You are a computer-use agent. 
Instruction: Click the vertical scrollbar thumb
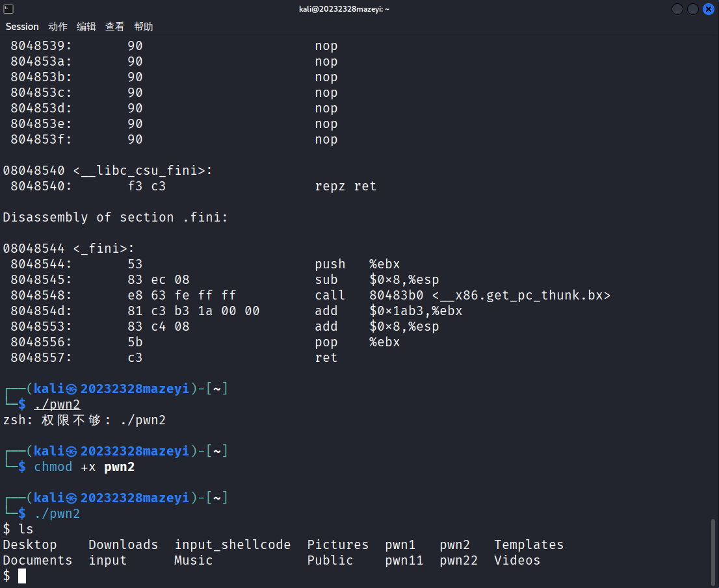(712, 552)
